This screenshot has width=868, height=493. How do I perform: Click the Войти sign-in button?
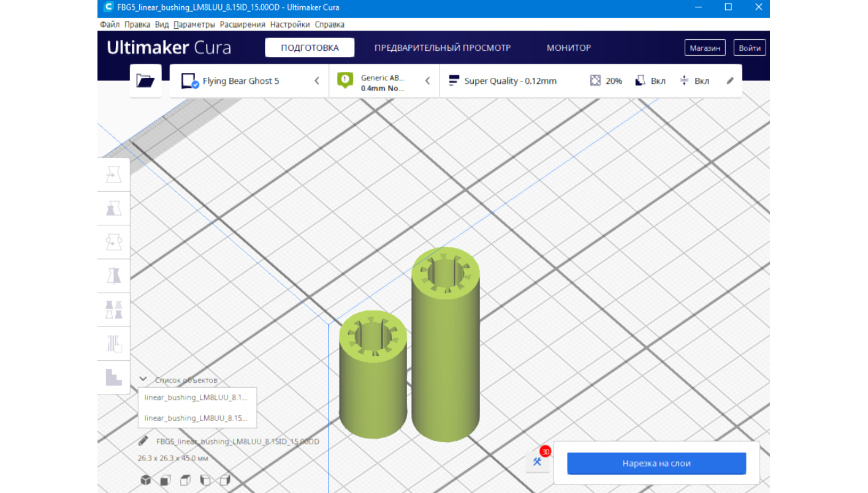point(750,48)
